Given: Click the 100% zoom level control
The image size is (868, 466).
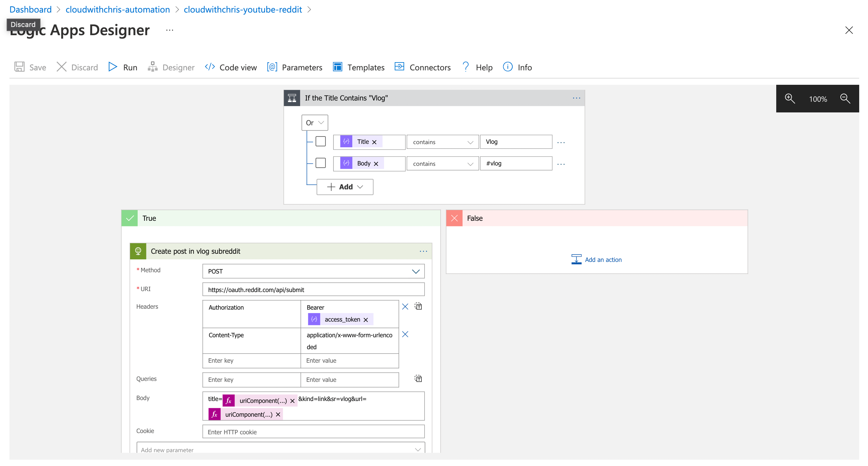Looking at the screenshot, I should [x=817, y=99].
